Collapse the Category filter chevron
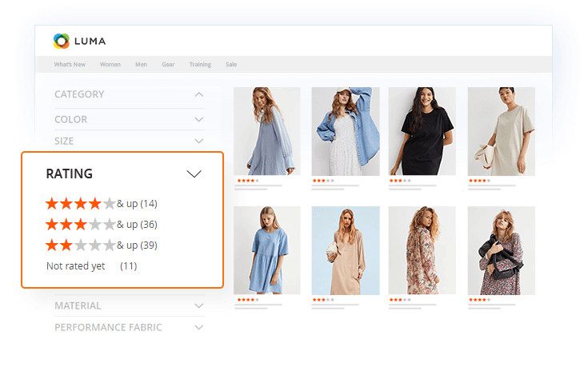This screenshot has width=588, height=391. [x=199, y=94]
